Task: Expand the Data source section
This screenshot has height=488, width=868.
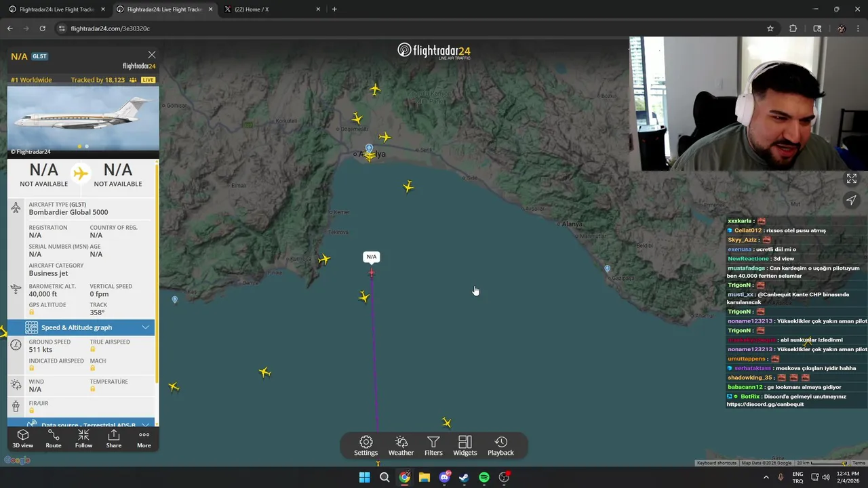Action: tap(81, 424)
